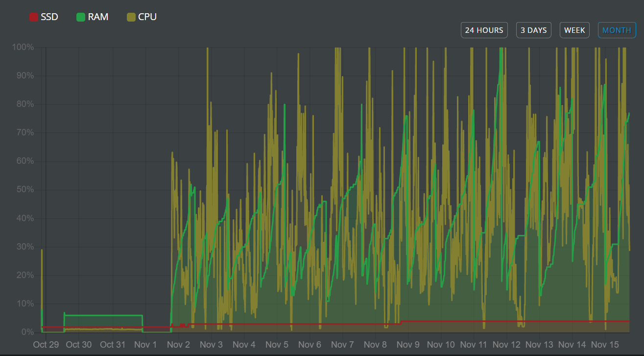Select the Nov 5 date axis label
644x356 pixels.
(277, 345)
